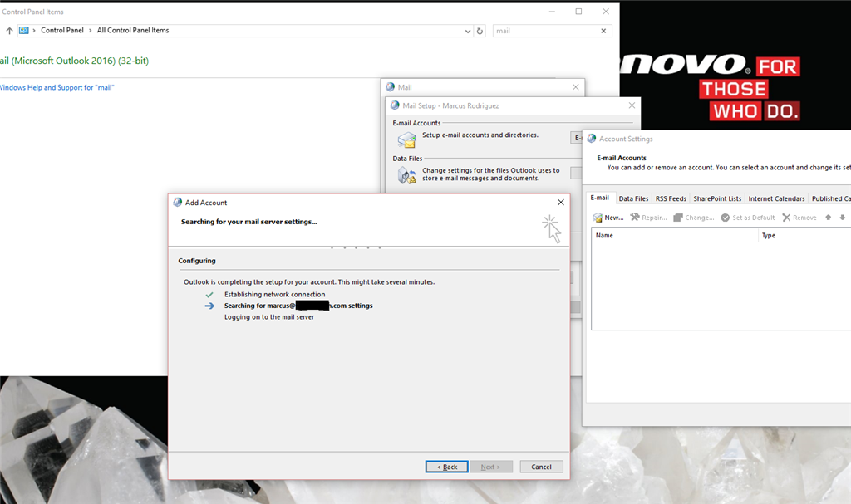Move account down with arrow icon
The width and height of the screenshot is (851, 504).
point(843,218)
